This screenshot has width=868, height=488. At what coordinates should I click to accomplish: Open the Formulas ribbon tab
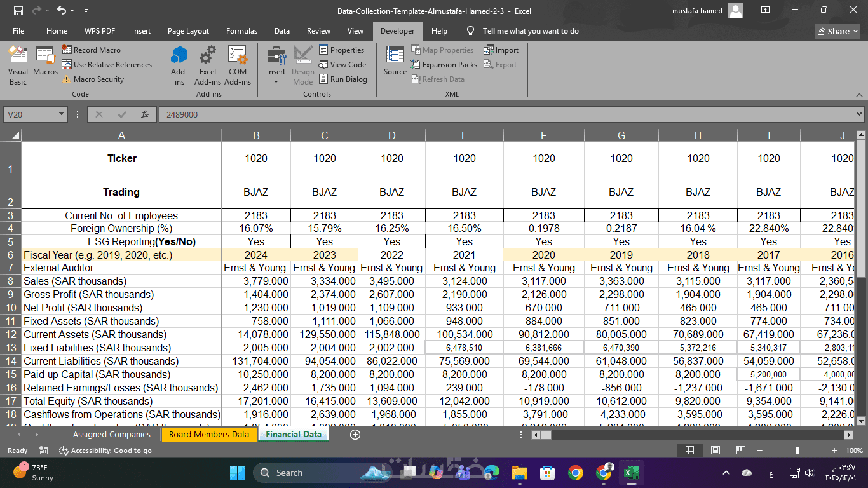point(241,31)
